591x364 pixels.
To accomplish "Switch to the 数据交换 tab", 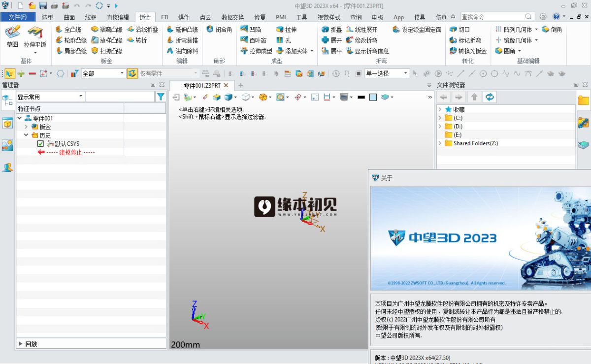I will (x=232, y=17).
